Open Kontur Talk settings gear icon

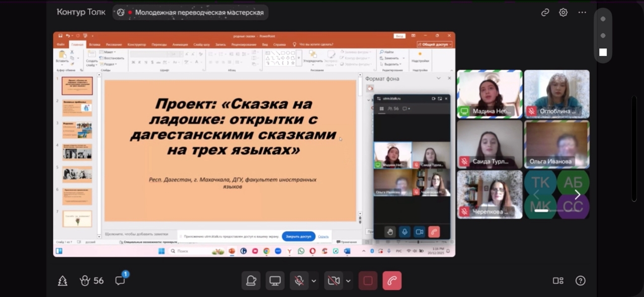(x=563, y=12)
